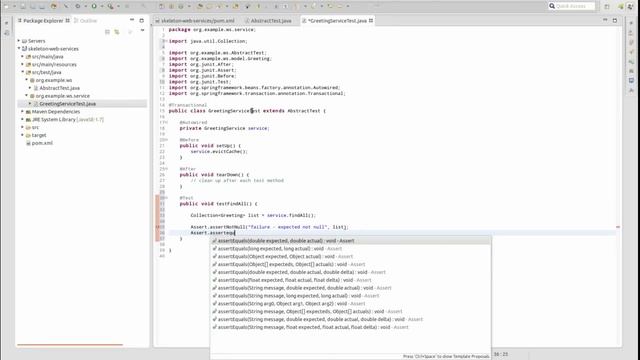
Task: Choose assertEquals(double expected, double actual) proposal
Action: (351, 241)
